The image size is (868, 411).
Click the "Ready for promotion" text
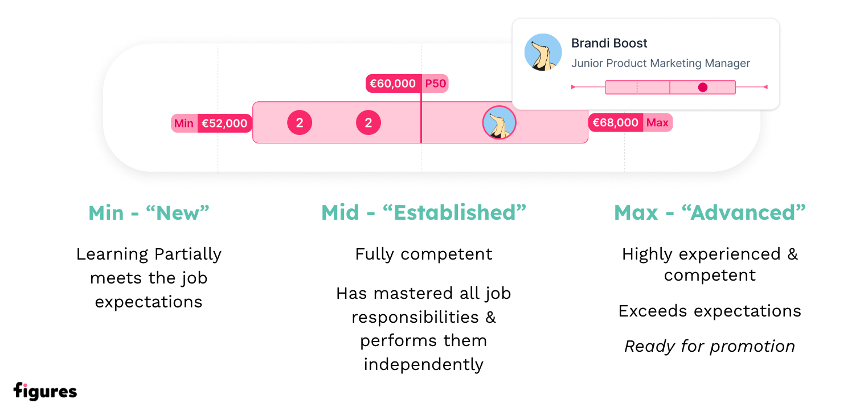pyautogui.click(x=710, y=346)
